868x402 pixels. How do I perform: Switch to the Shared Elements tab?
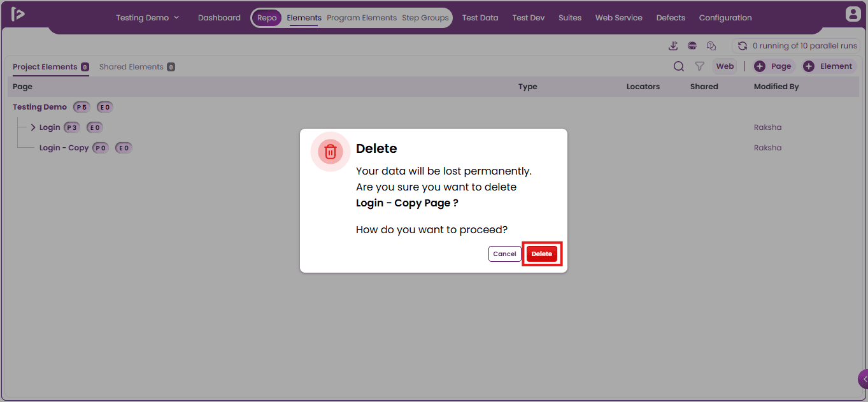tap(137, 67)
